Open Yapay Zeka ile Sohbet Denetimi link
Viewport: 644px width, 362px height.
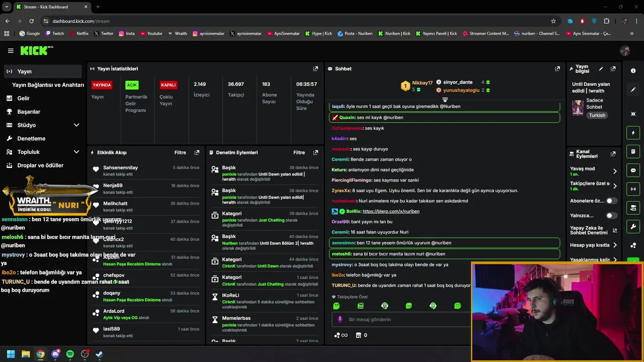[593, 230]
